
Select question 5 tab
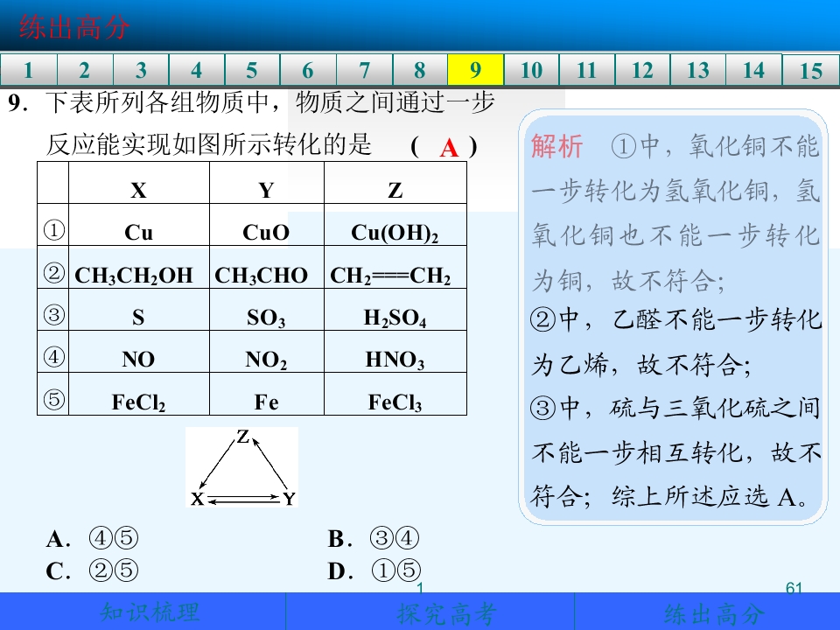click(252, 70)
